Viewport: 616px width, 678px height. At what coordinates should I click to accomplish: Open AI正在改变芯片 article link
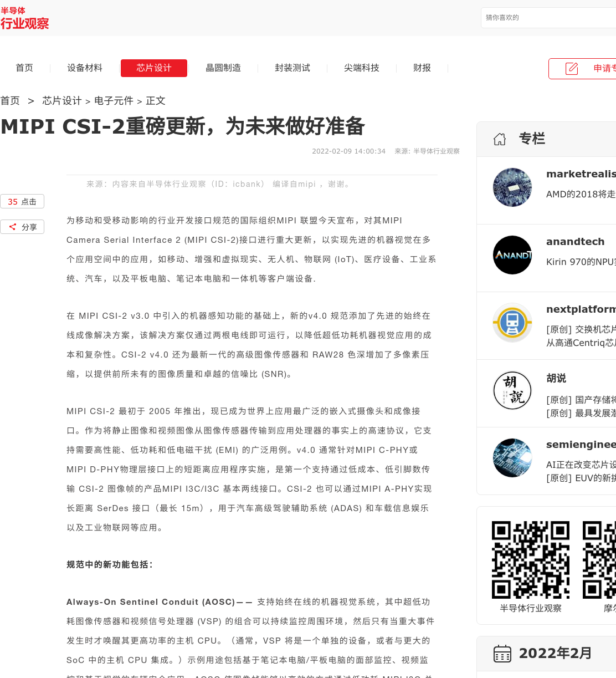coord(581,465)
